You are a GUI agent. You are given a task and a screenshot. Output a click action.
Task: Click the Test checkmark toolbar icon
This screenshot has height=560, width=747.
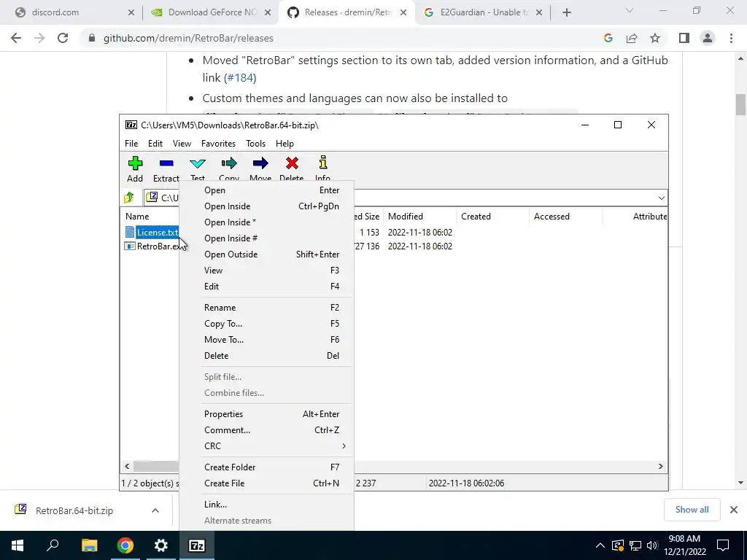point(198,164)
